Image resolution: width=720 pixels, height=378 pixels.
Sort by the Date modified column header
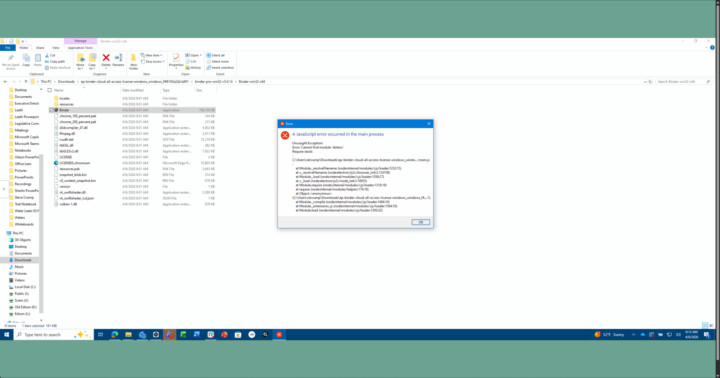tap(133, 90)
